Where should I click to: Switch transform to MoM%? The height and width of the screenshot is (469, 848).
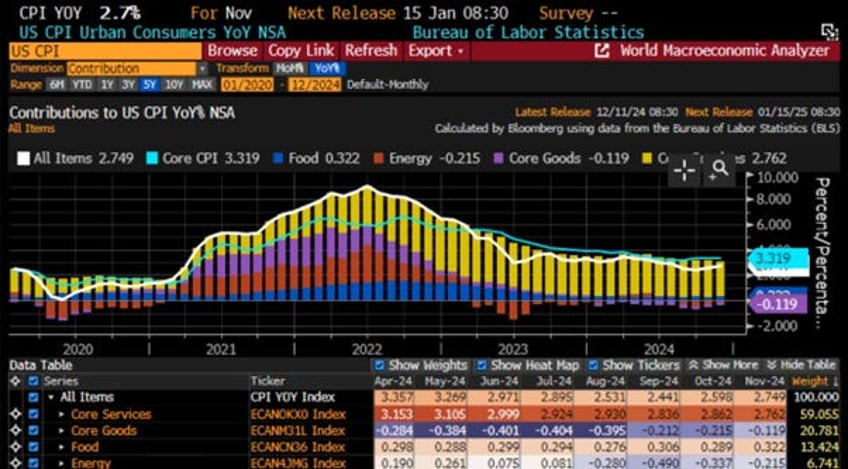pos(290,69)
